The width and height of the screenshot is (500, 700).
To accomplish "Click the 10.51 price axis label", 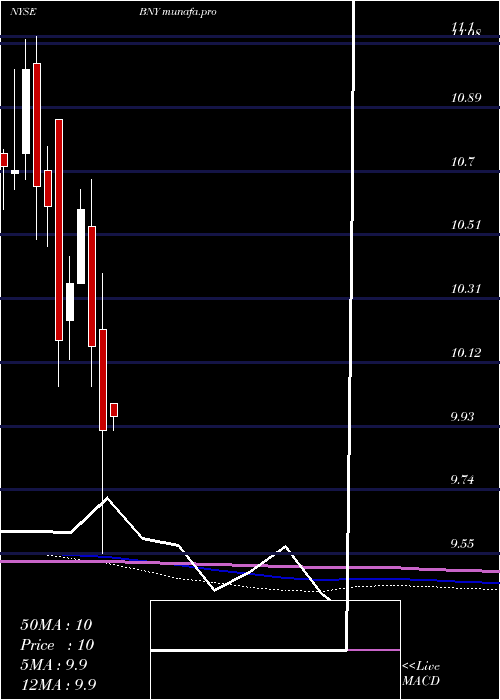I will (x=466, y=225).
